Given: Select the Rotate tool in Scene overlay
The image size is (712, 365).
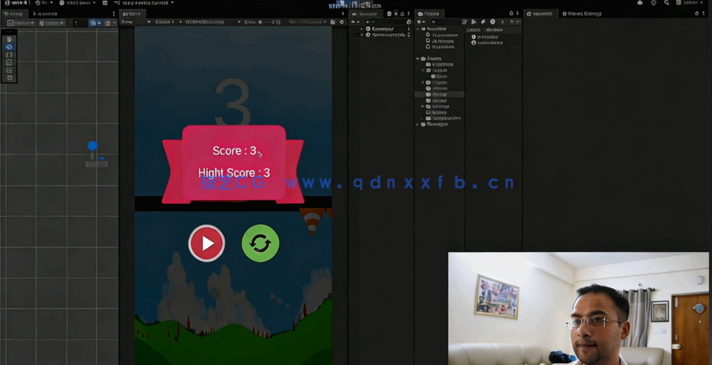Looking at the screenshot, I should pyautogui.click(x=10, y=54).
